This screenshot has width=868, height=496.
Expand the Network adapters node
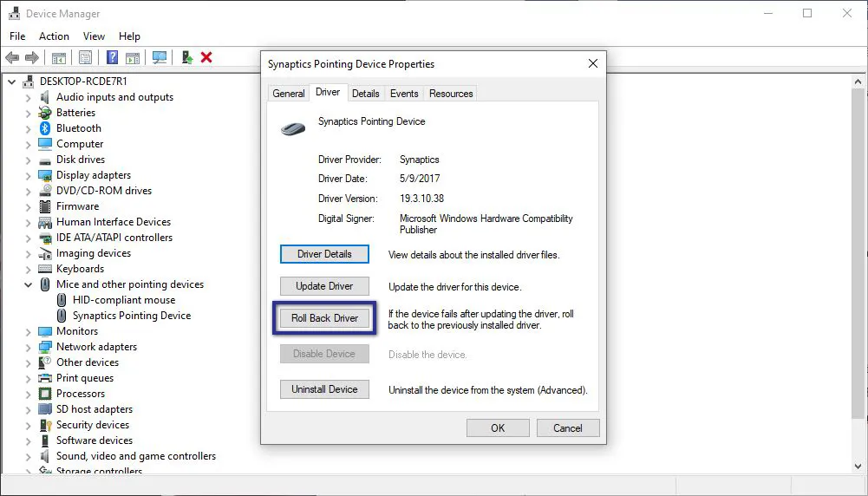pyautogui.click(x=28, y=347)
